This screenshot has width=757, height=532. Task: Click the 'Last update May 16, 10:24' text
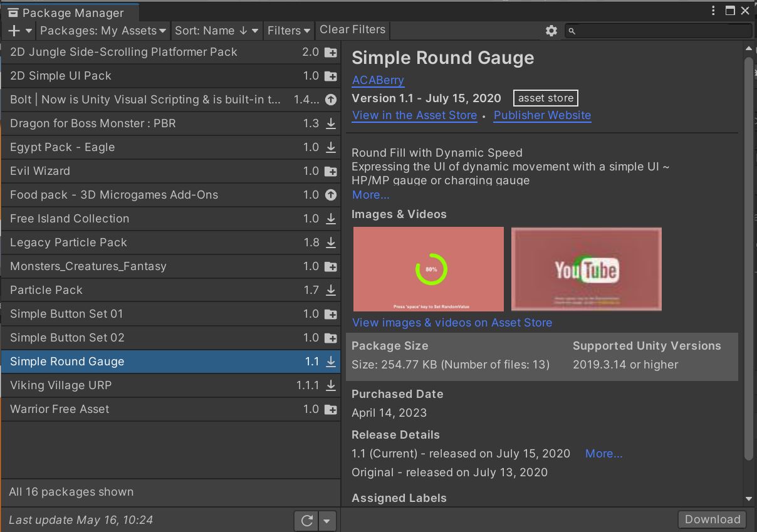pyautogui.click(x=81, y=520)
